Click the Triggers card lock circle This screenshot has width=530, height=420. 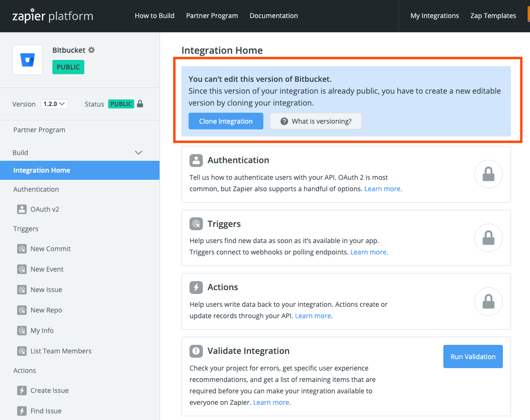(x=489, y=238)
